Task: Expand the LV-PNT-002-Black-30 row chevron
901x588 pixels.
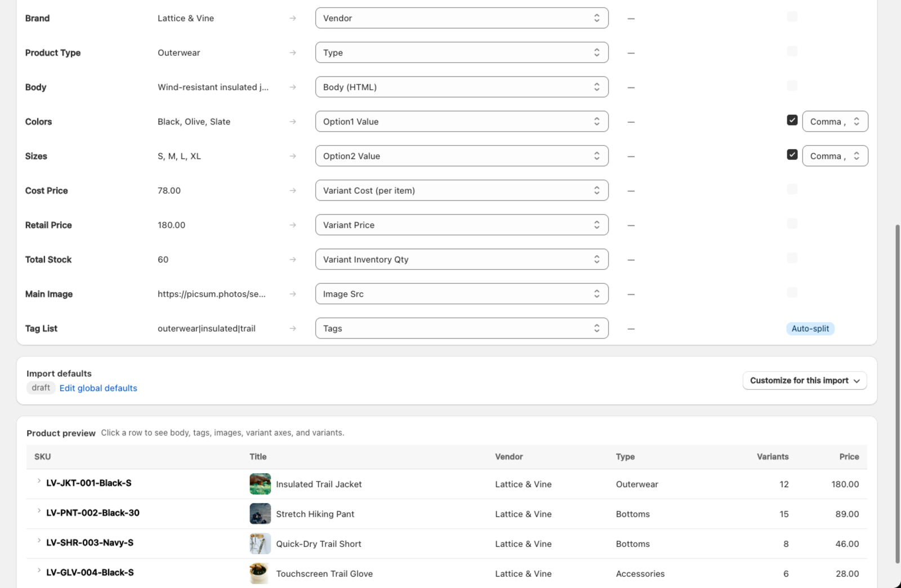Action: pyautogui.click(x=39, y=511)
